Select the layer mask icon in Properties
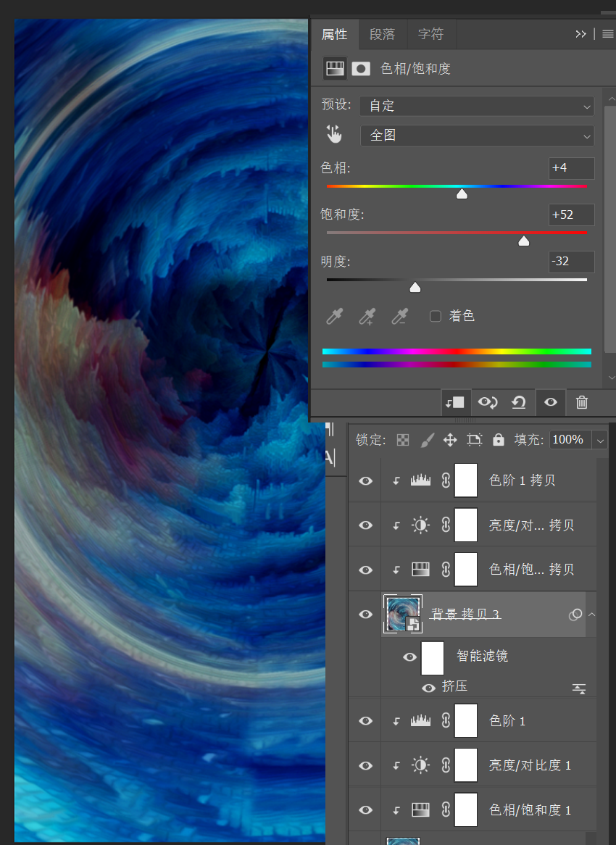Viewport: 616px width, 845px height. [361, 68]
